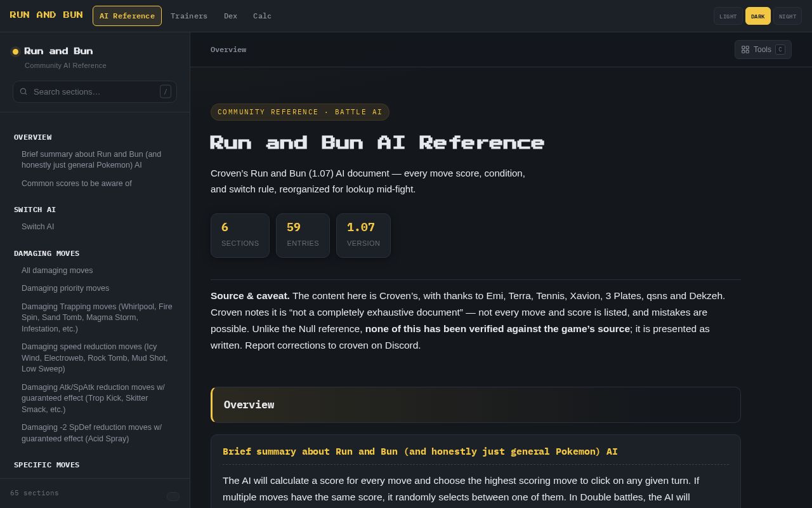Open the Dex tab

pos(230,16)
